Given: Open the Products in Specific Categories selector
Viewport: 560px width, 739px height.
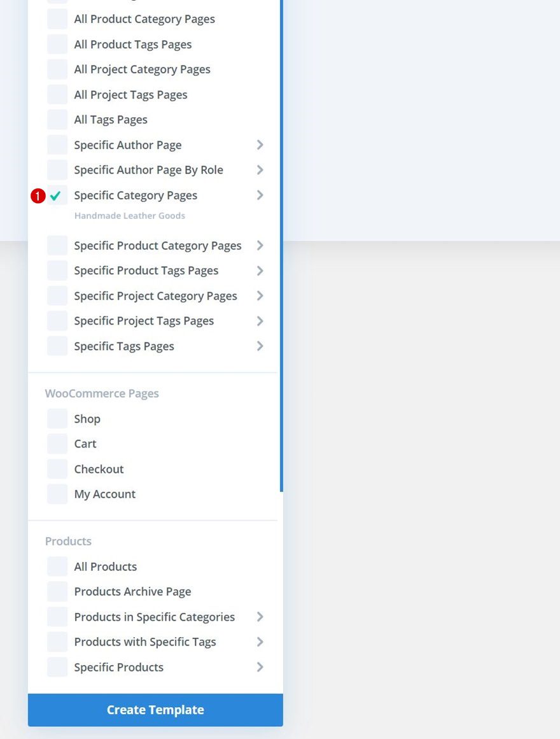Looking at the screenshot, I should [x=260, y=616].
